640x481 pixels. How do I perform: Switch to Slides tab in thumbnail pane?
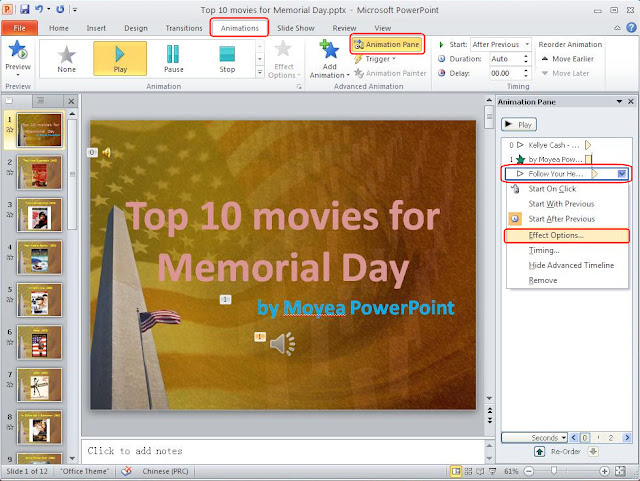click(x=9, y=100)
